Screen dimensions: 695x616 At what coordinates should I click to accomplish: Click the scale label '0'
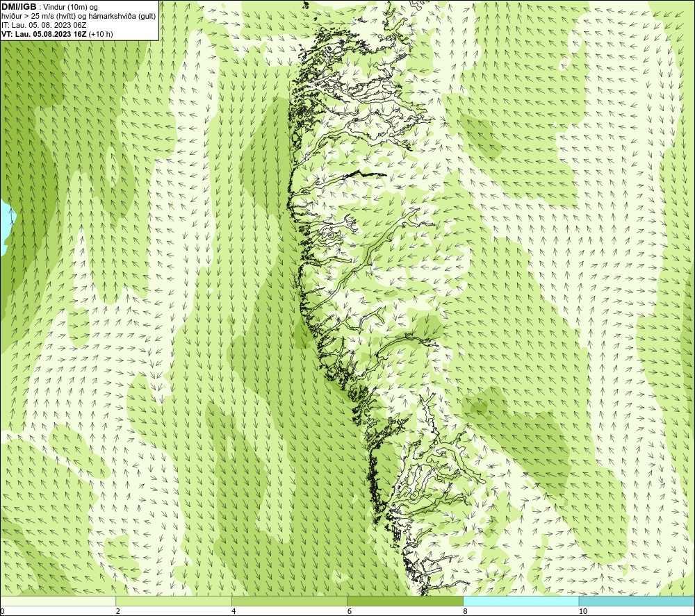coord(2,612)
